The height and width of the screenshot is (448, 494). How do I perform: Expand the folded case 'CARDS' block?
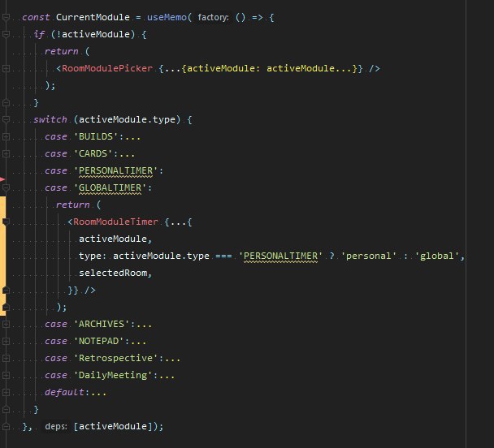pyautogui.click(x=6, y=153)
